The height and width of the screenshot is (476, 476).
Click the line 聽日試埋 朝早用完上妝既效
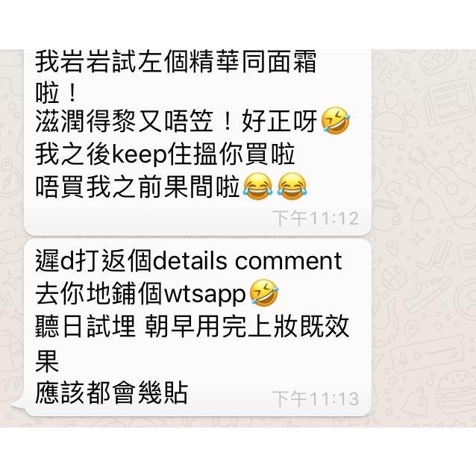coord(192,327)
